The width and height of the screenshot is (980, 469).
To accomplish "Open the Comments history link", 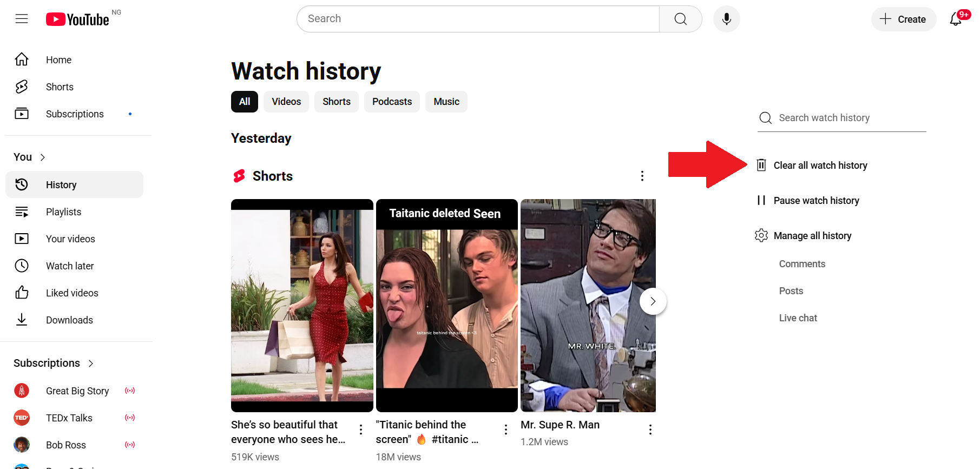I will click(802, 264).
